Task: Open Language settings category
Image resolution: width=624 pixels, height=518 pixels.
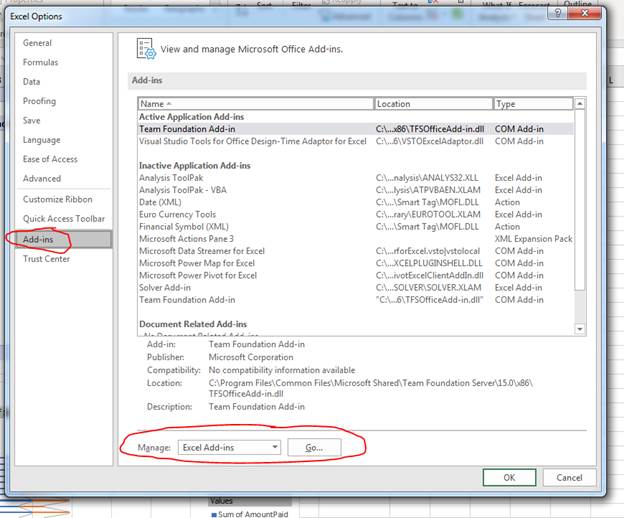Action: [41, 140]
